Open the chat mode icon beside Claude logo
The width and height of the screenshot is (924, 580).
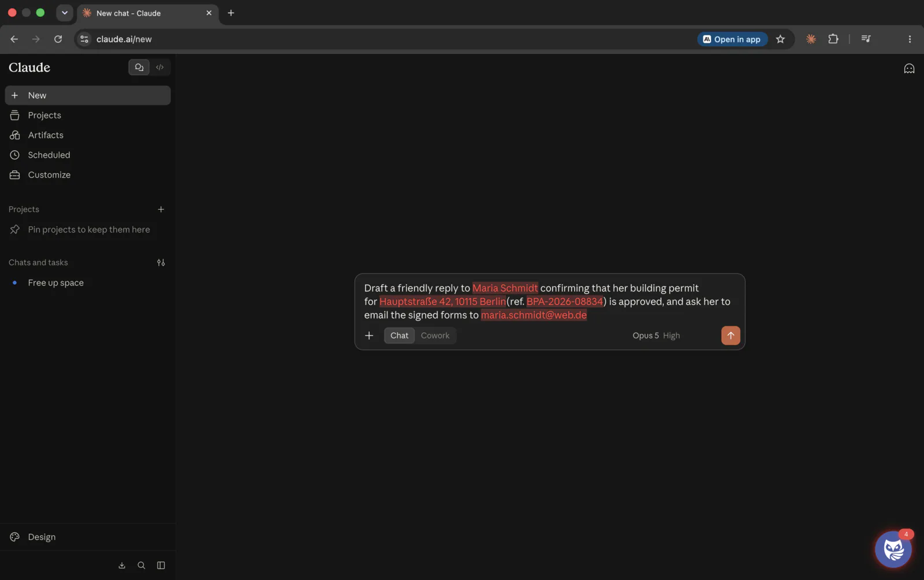(139, 68)
